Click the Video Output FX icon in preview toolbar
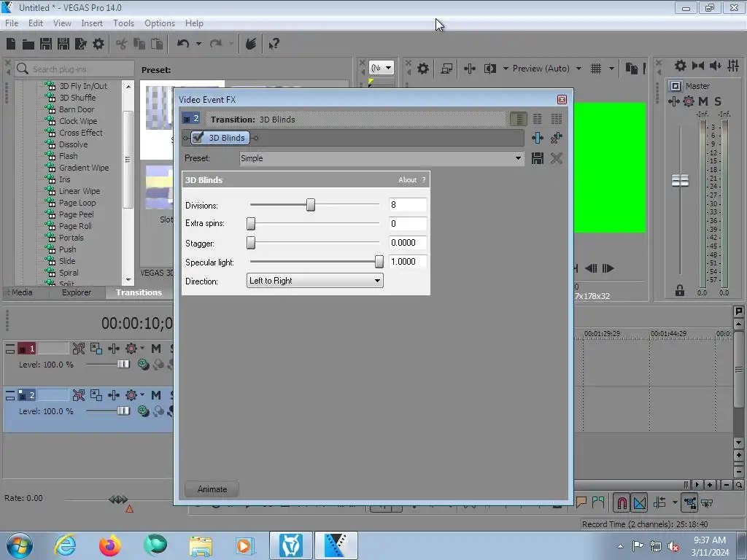This screenshot has height=560, width=747. click(470, 69)
